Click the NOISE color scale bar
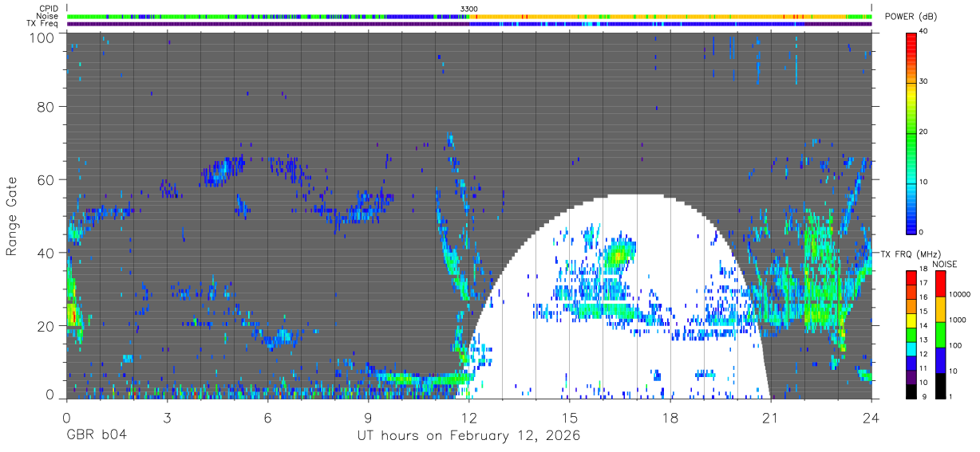 click(x=940, y=334)
